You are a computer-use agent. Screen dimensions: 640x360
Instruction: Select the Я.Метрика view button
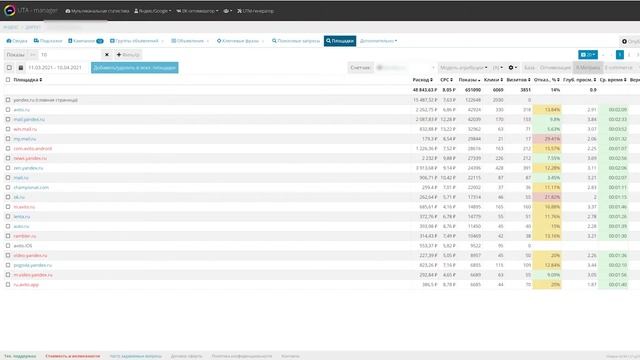click(x=588, y=67)
